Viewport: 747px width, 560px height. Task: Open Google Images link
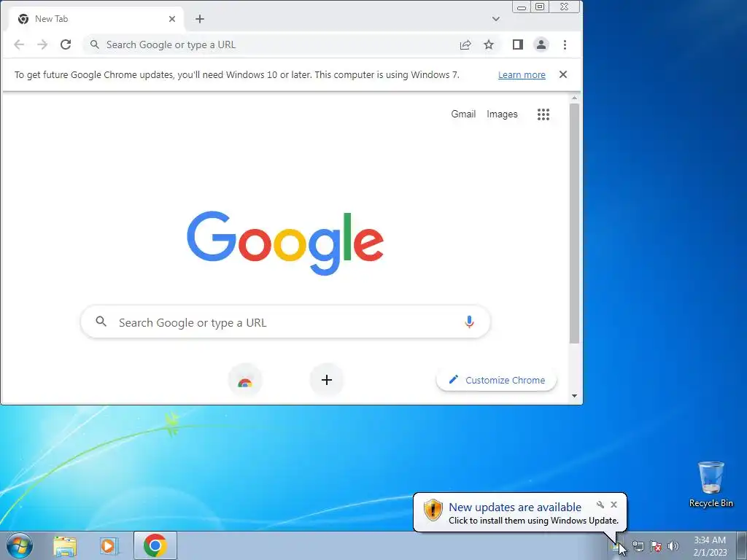[502, 114]
